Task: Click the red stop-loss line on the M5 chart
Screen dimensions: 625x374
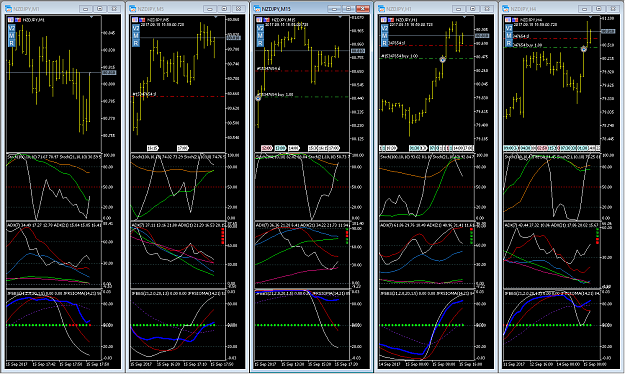Action: 178,96
